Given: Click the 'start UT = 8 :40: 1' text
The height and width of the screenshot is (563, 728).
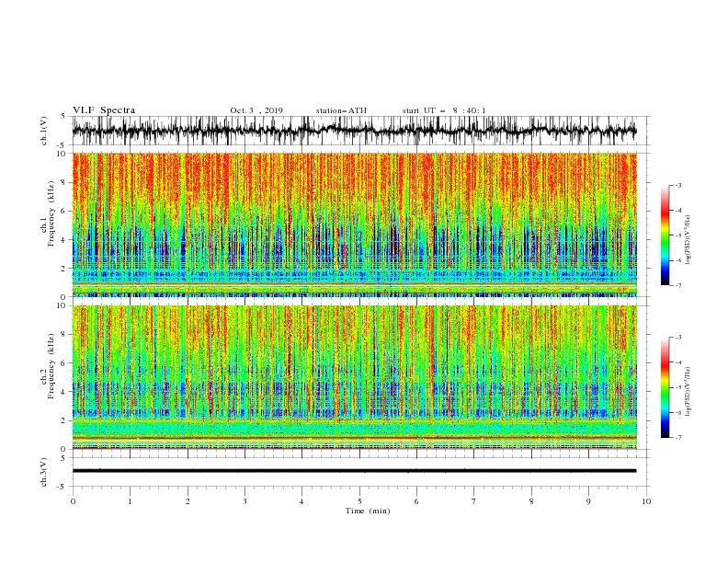Looking at the screenshot, I should coord(444,110).
